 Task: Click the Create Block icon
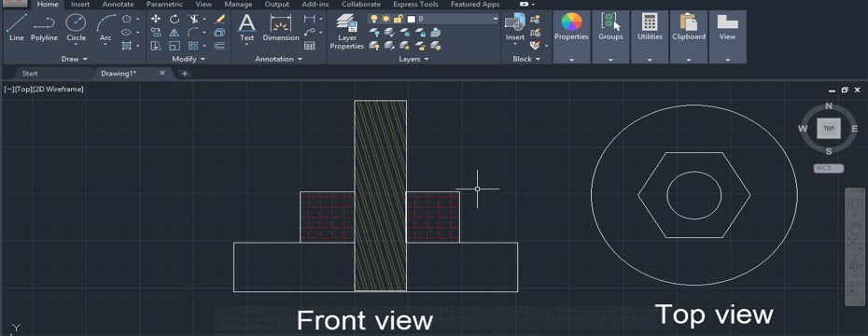point(535,20)
